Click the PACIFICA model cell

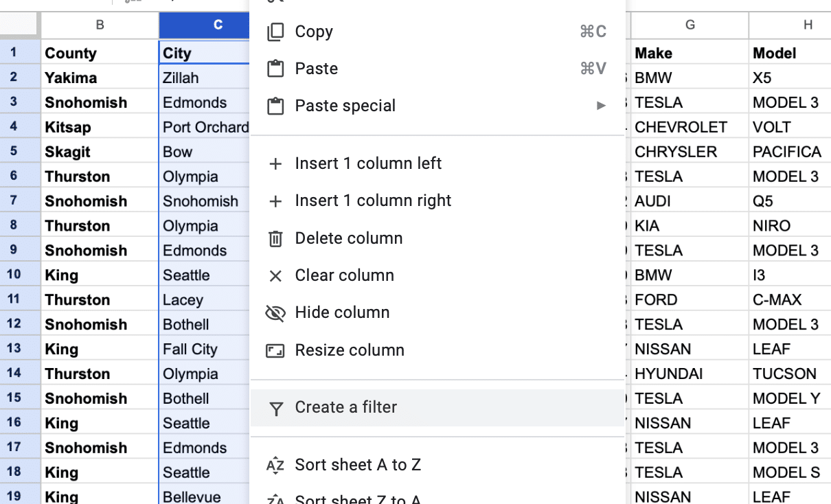click(x=790, y=152)
